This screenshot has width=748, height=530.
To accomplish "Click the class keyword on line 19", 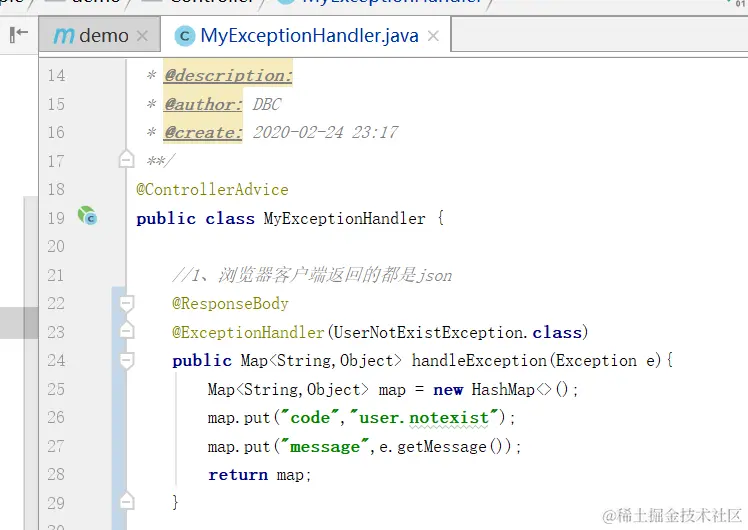I will tap(230, 218).
